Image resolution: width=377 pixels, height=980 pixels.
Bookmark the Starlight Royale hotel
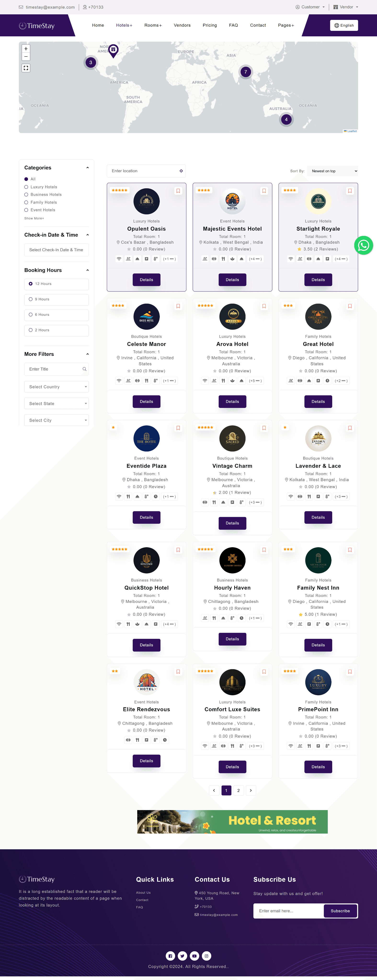click(x=350, y=191)
